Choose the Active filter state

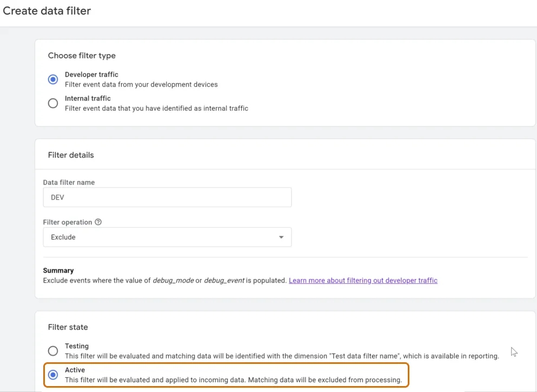(x=53, y=375)
